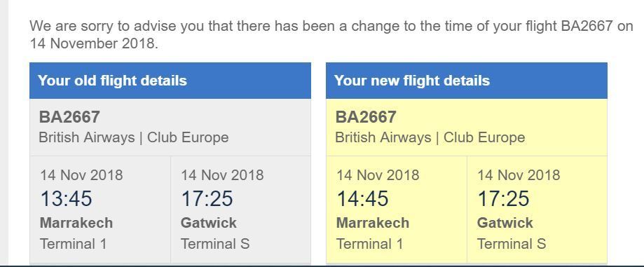The height and width of the screenshot is (267, 644).
Task: Click 'British Airways | Club Europe' in old flight
Action: click(x=133, y=137)
